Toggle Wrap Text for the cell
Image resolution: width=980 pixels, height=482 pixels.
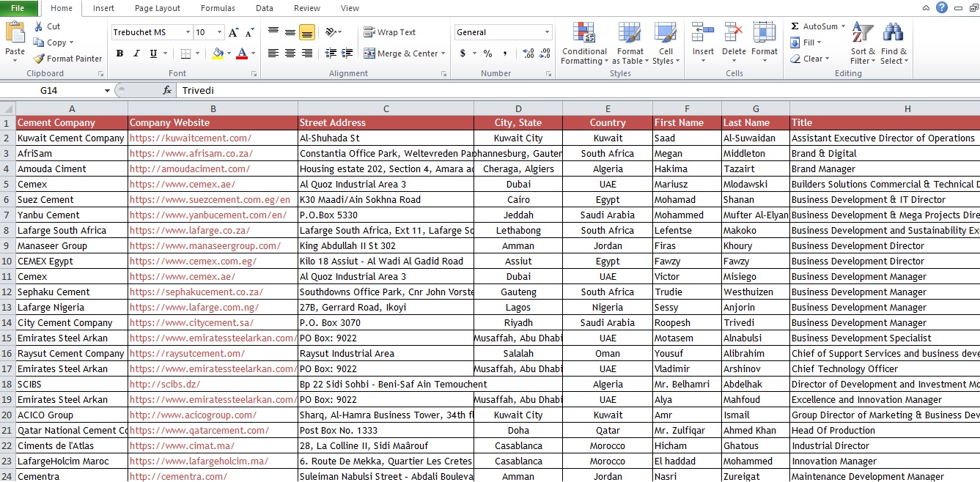coord(390,32)
